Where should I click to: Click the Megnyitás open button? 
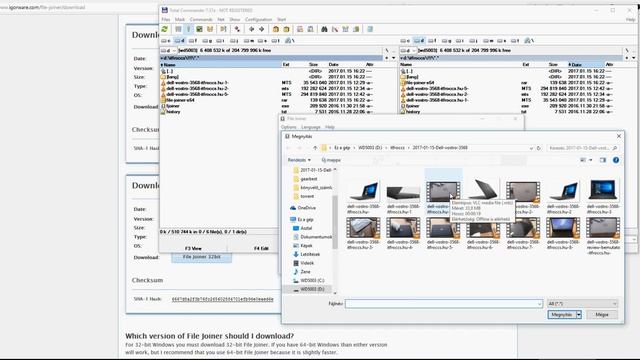pos(562,315)
